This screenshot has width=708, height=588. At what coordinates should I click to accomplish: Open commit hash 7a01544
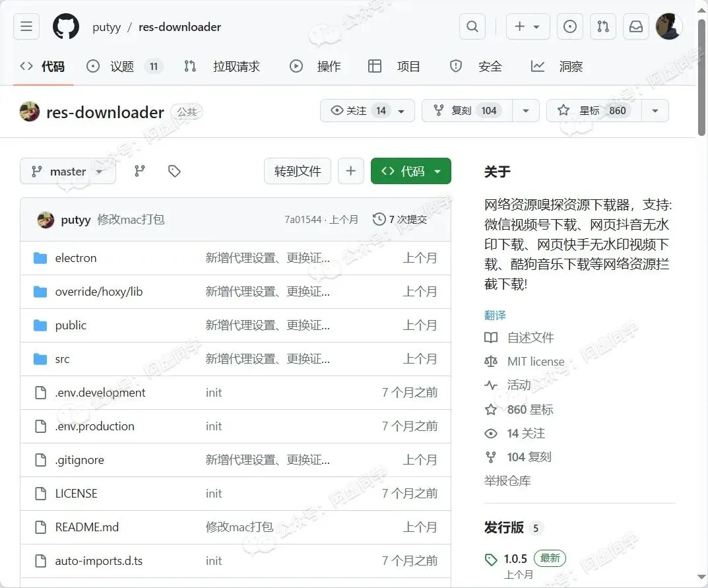tap(302, 220)
